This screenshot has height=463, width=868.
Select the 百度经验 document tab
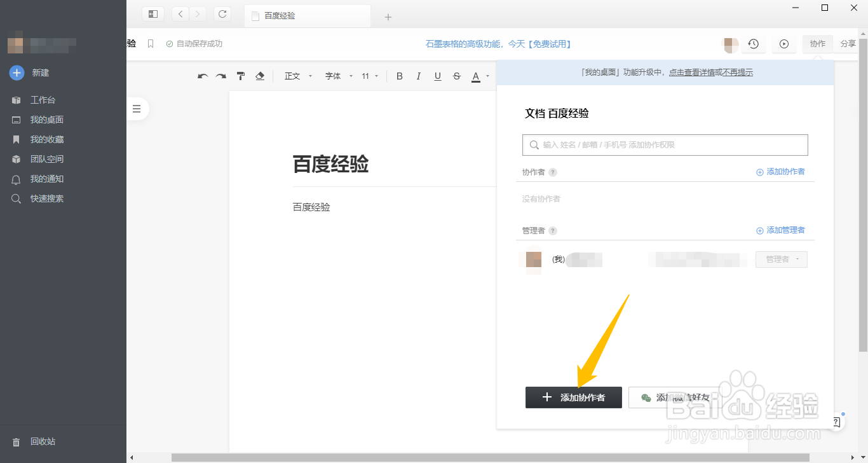[308, 16]
